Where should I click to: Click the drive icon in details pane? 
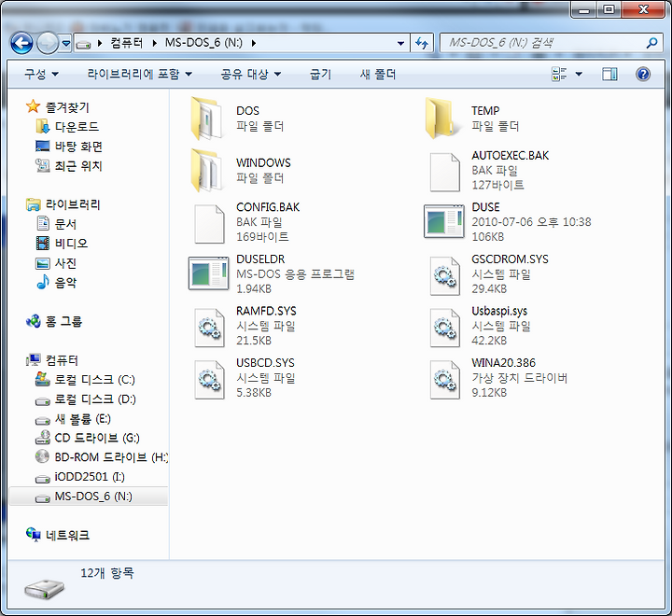[x=44, y=590]
